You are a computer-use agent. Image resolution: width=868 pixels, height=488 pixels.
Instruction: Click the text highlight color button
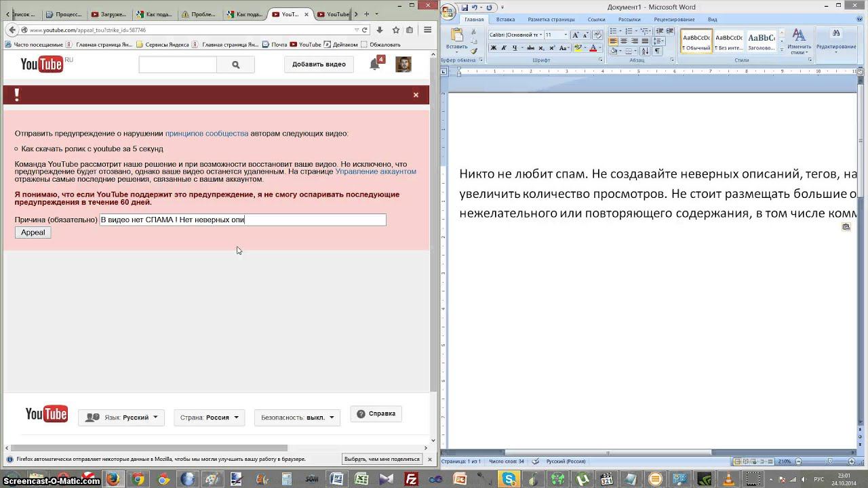pyautogui.click(x=578, y=47)
